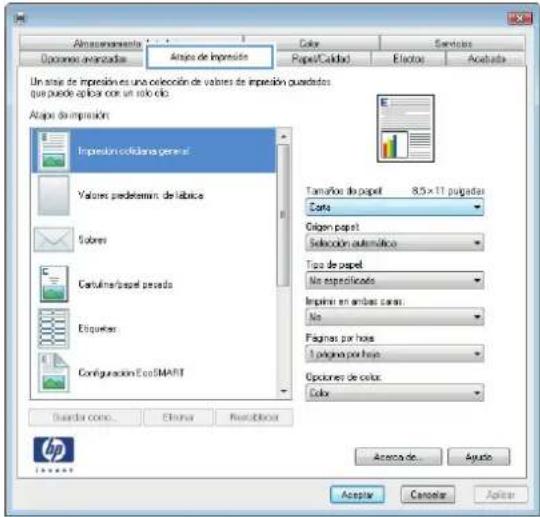This screenshot has height=517, width=540.
Task: Open the Opciones avanzadas tab
Action: (83, 59)
